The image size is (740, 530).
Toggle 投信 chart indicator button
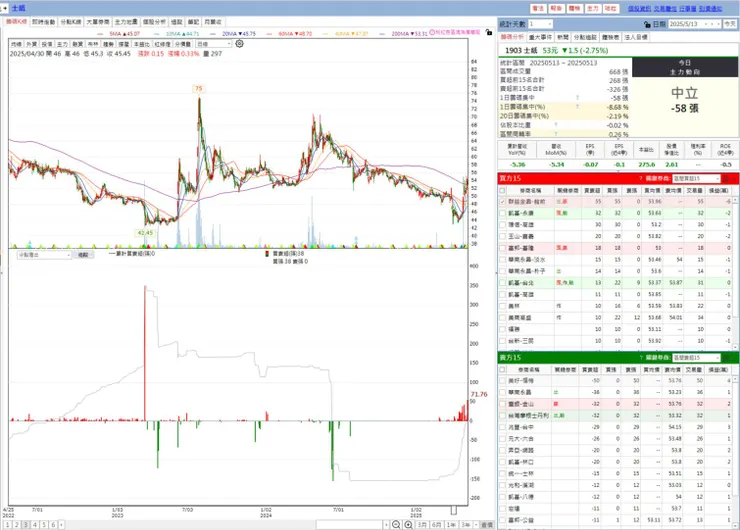(x=47, y=44)
